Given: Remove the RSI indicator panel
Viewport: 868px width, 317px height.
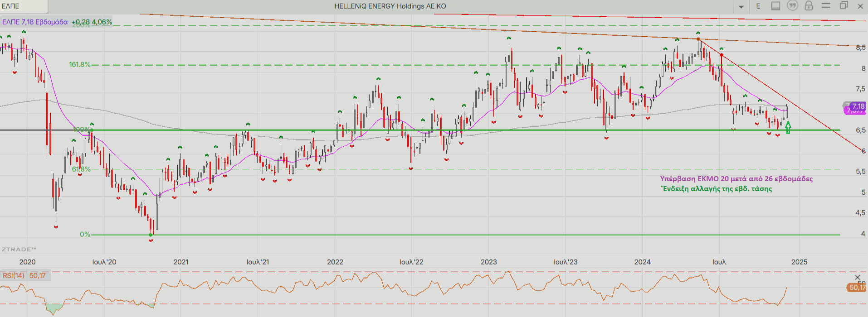Looking at the screenshot, I should click(x=857, y=277).
